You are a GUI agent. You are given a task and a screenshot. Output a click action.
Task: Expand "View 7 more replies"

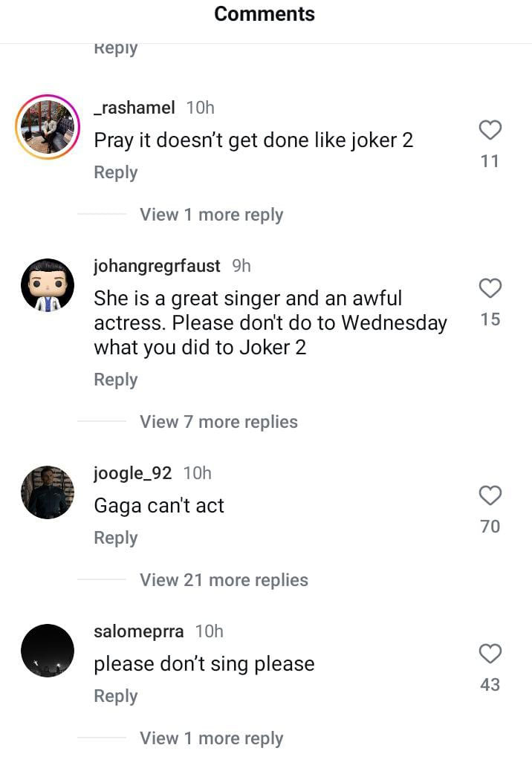(218, 422)
